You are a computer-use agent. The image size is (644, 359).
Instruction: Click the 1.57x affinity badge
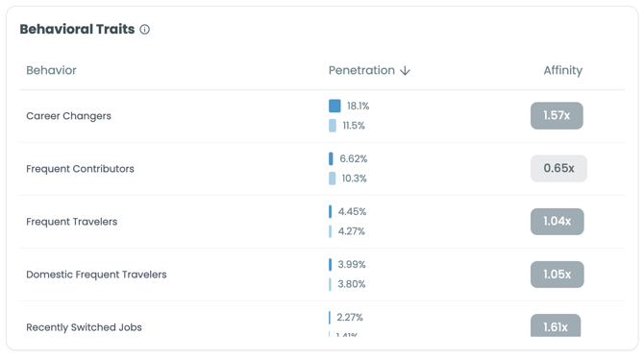click(x=557, y=116)
